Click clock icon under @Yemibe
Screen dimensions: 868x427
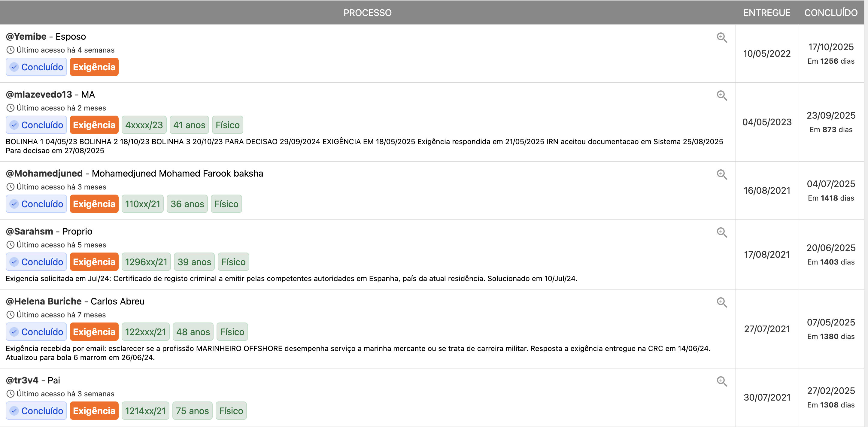pyautogui.click(x=11, y=50)
